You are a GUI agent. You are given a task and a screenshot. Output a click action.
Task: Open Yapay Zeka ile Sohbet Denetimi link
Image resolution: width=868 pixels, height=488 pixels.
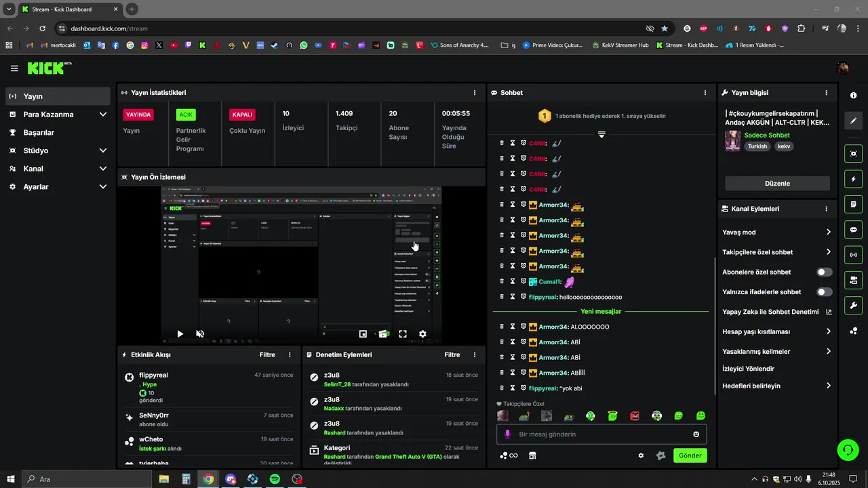click(x=777, y=312)
